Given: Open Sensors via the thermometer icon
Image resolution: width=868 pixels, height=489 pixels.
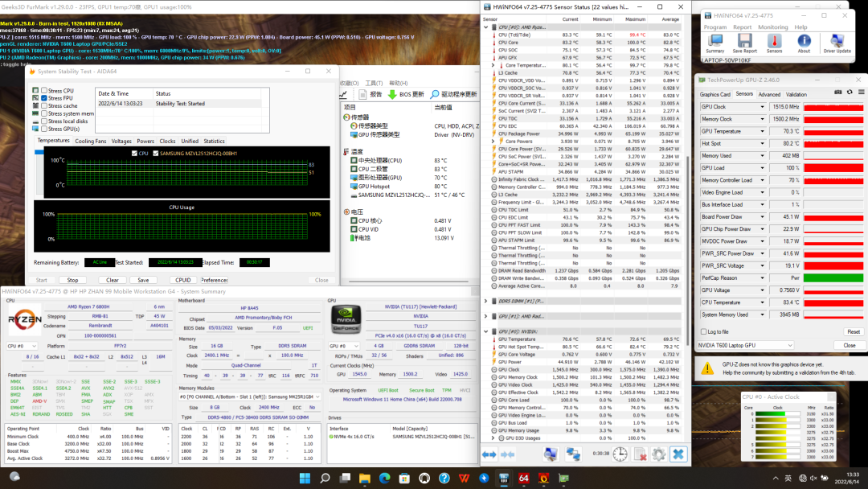Looking at the screenshot, I should 774,41.
